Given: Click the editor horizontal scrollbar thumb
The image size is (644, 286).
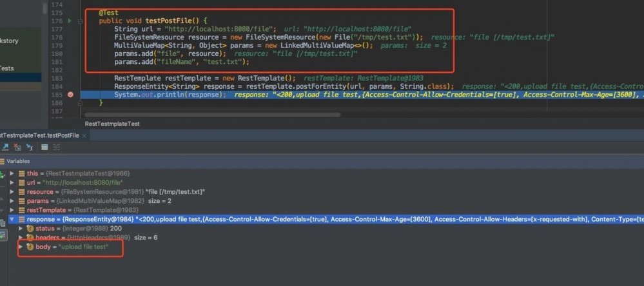Looking at the screenshot, I should [212, 115].
